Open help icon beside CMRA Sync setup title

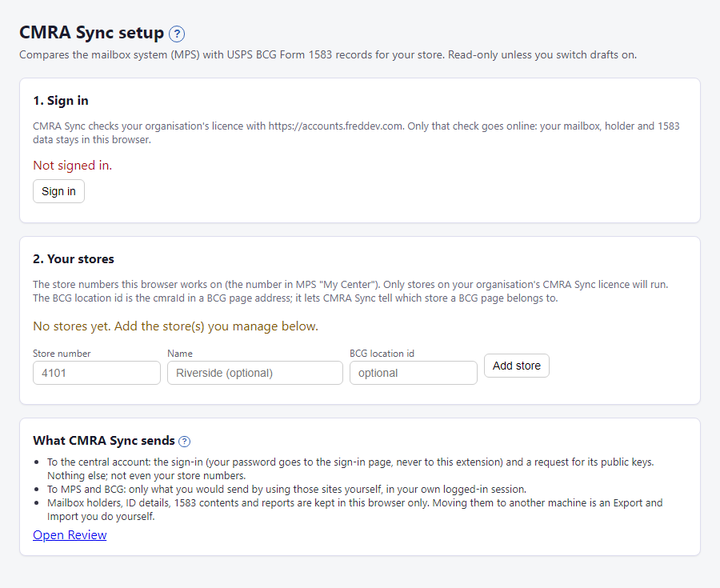[177, 34]
